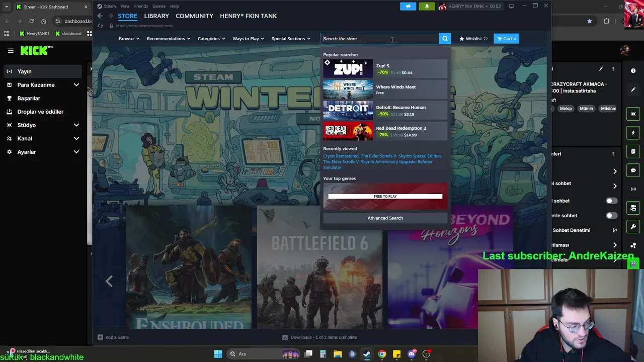Open the Ways to Play dropdown

coord(249,39)
